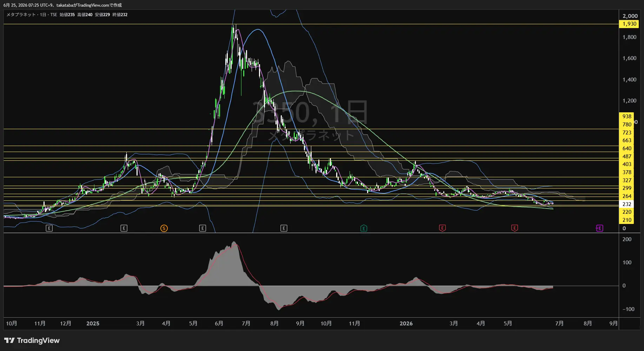The width and height of the screenshot is (644, 351).
Task: Click the 1,600 price axis tick
Action: [x=629, y=58]
